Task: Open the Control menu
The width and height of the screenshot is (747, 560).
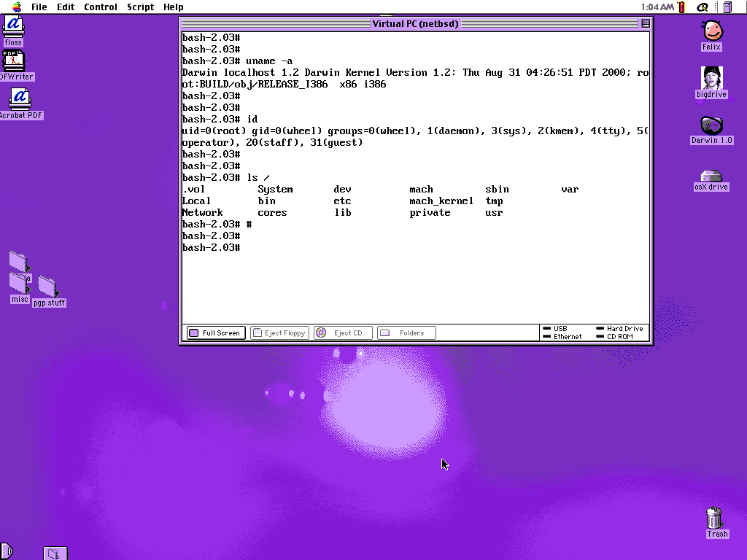Action: pos(101,7)
